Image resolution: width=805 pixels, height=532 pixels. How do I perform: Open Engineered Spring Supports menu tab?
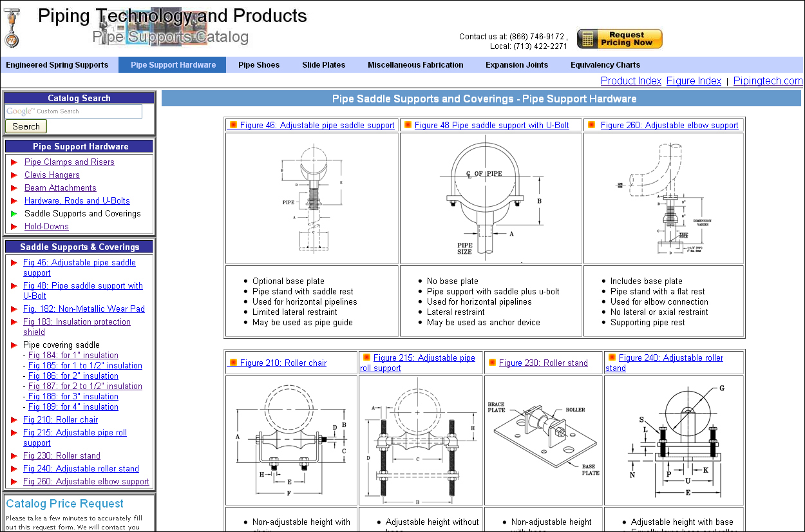point(57,65)
